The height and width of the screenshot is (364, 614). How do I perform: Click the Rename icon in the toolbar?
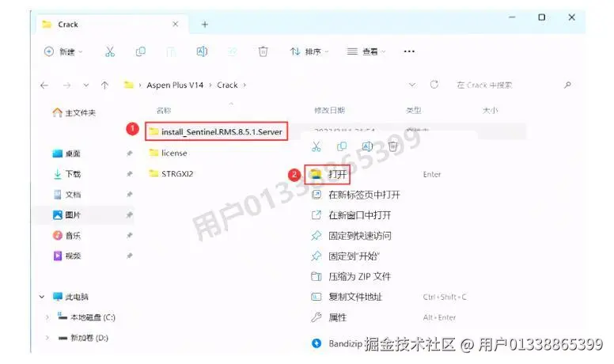pos(202,51)
